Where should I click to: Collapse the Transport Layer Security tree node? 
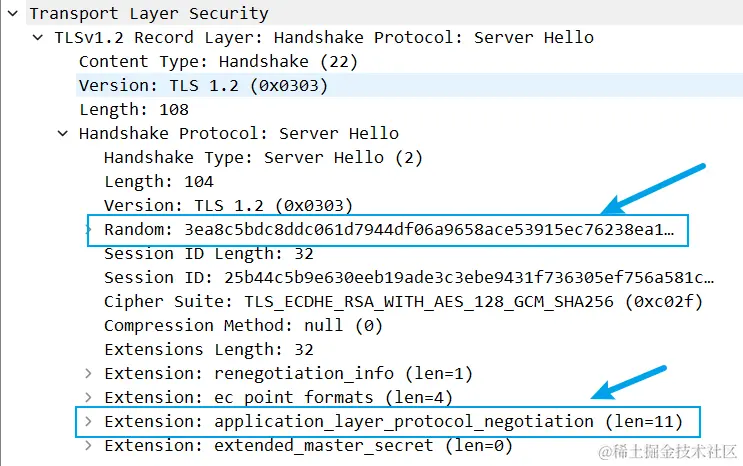click(12, 14)
